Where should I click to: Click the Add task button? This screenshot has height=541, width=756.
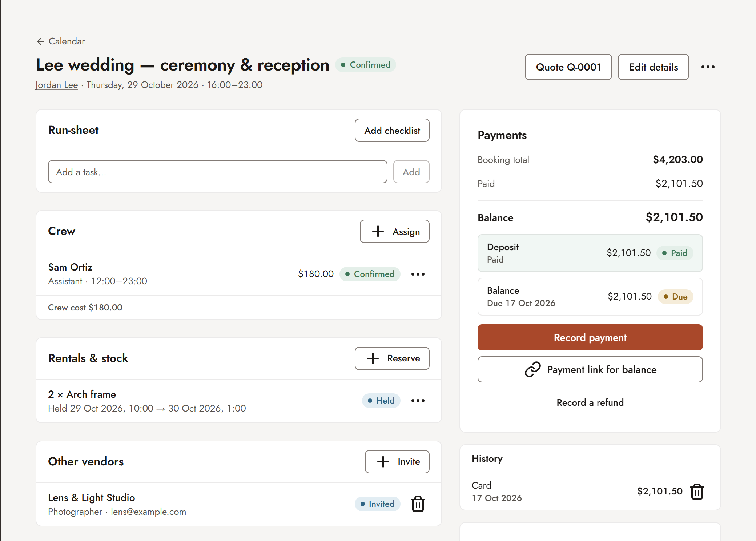pos(411,172)
